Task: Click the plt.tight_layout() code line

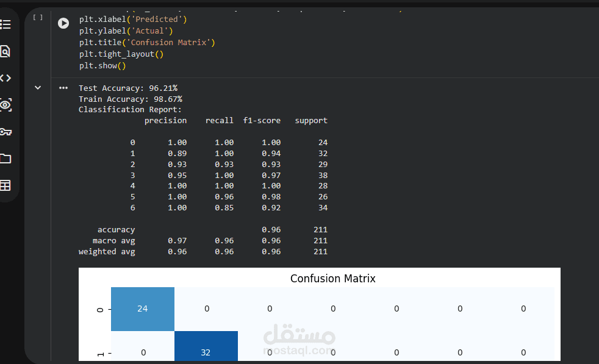Action: coord(121,54)
